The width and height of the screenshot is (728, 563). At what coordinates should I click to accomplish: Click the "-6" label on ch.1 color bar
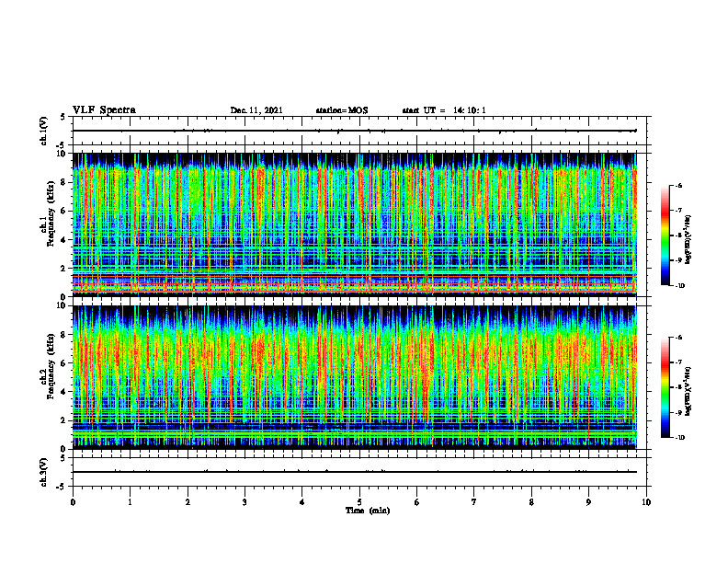(x=678, y=186)
